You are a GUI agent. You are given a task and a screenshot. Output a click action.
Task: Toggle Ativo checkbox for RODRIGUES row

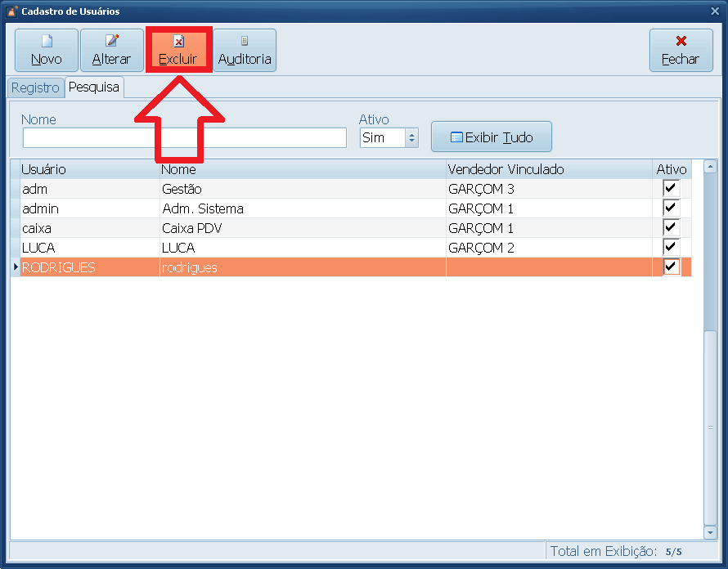[671, 267]
